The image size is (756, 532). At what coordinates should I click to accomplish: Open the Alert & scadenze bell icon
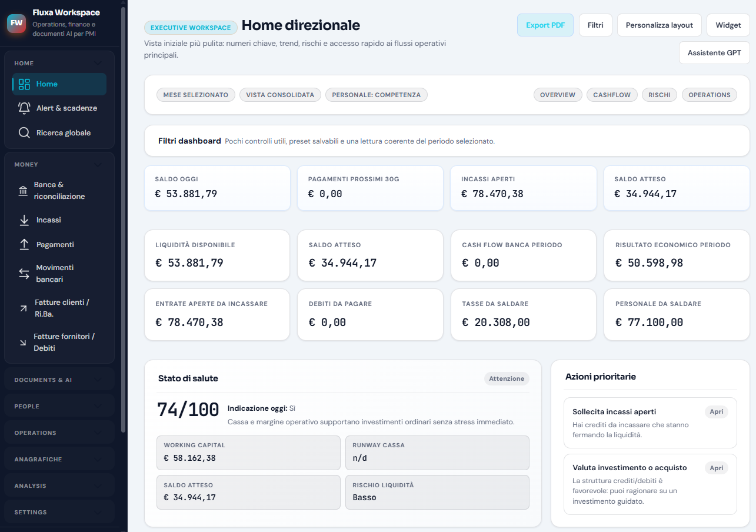24,108
